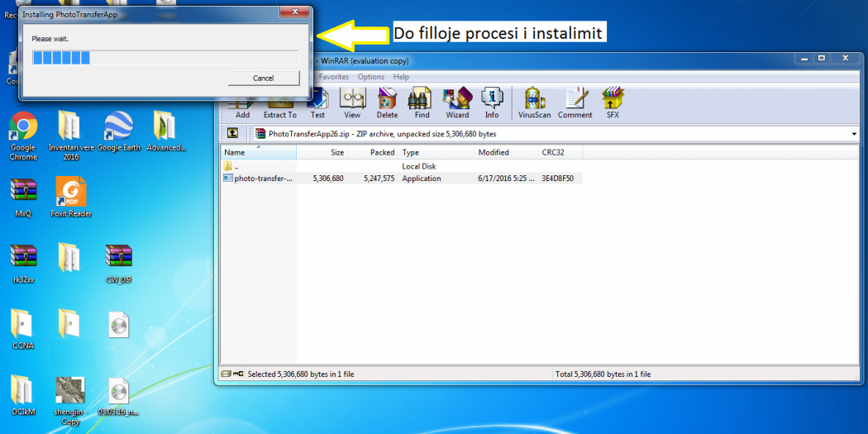Select the DCIkM desktop folder

[23, 396]
